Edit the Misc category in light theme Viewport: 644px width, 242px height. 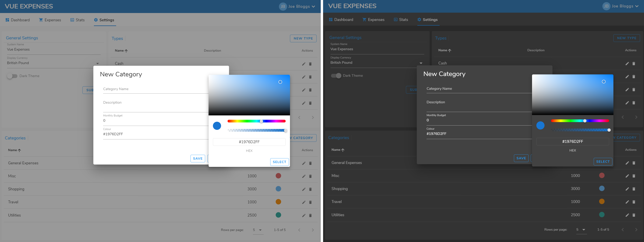pos(304,176)
